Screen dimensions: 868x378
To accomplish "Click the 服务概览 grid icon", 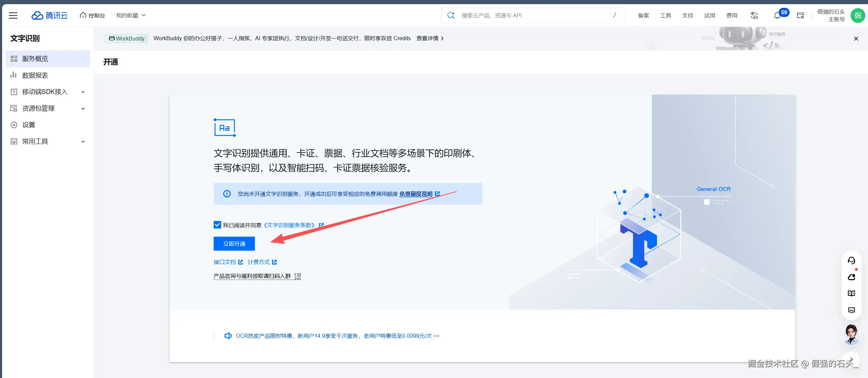I will (x=14, y=59).
